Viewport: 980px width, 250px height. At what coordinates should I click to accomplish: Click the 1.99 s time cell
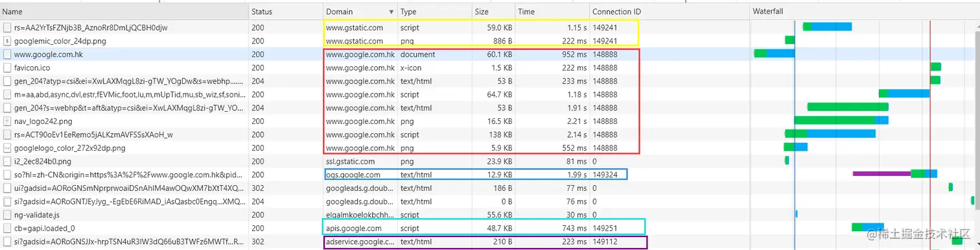(577, 175)
